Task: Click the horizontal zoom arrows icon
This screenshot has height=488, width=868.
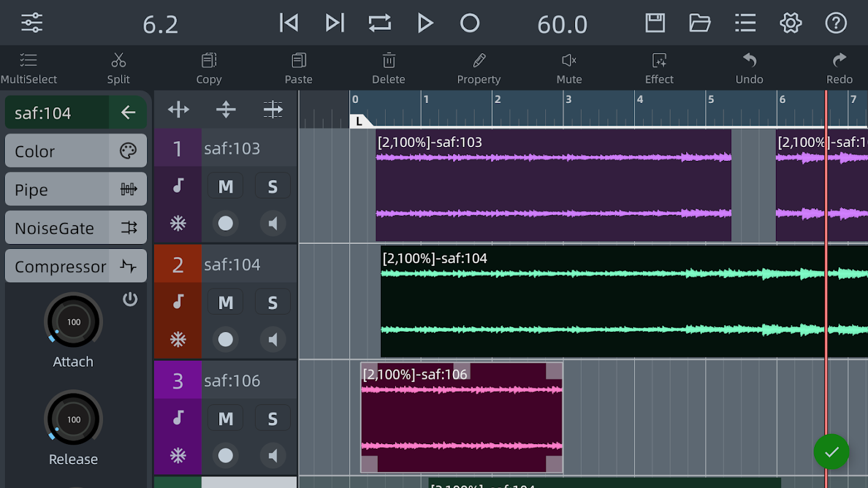Action: point(178,110)
